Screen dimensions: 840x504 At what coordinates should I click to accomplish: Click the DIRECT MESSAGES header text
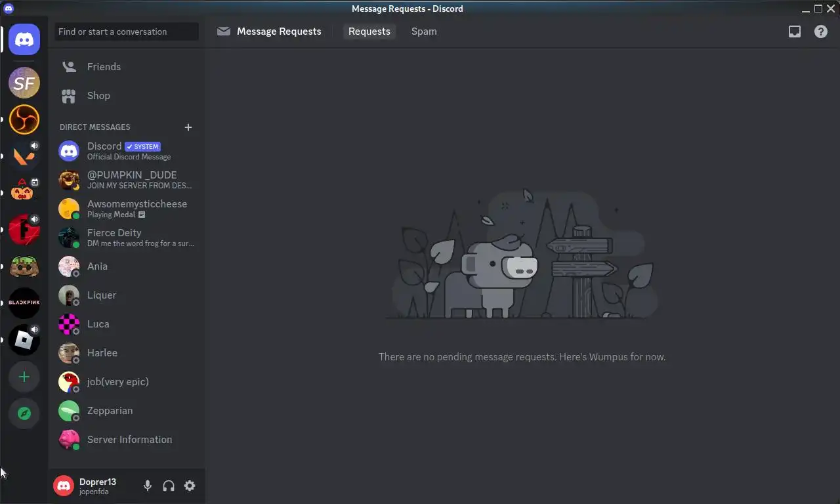coord(95,127)
